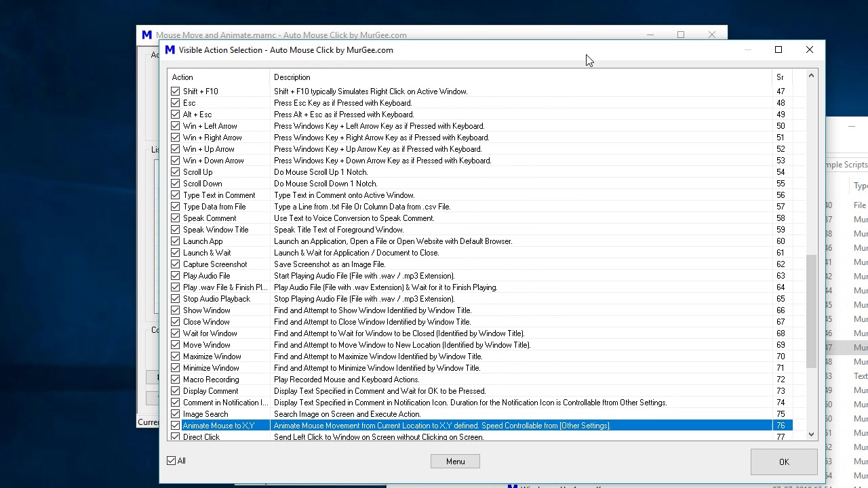868x488 pixels.
Task: Click the vertical scrollbar thumb
Action: click(811, 312)
